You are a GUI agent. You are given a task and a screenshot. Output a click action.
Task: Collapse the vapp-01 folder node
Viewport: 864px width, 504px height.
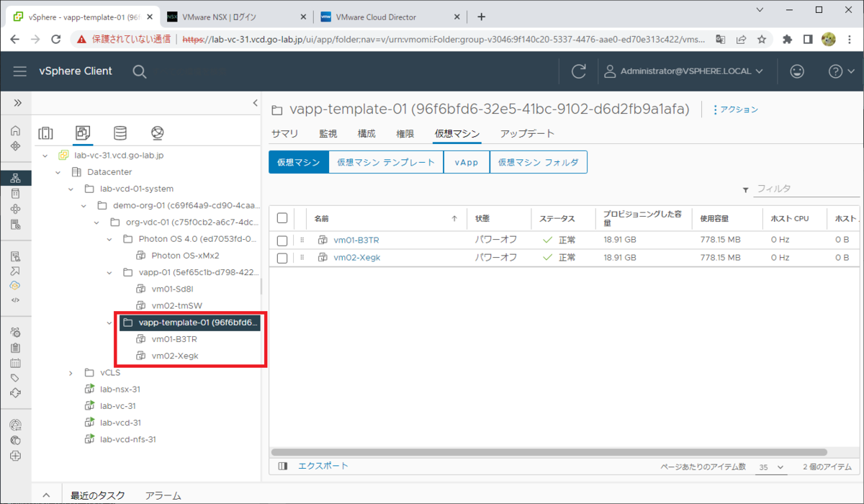pyautogui.click(x=109, y=272)
